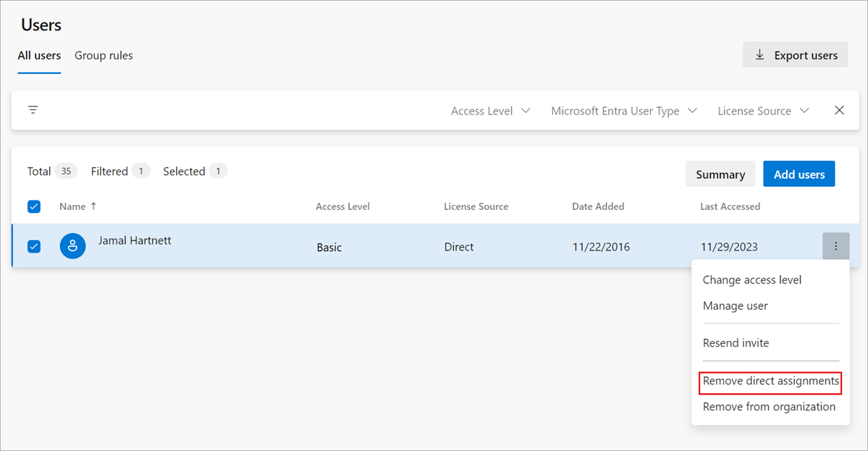Select Jamal Hartnett's name in the list
Viewport: 868px width, 451px height.
[x=135, y=240]
